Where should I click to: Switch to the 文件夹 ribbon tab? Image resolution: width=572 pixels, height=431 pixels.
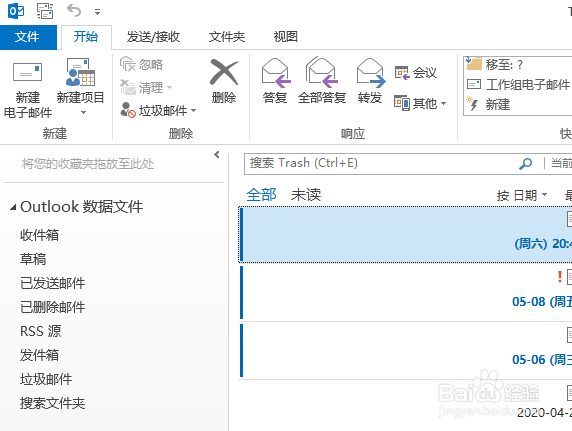point(227,37)
